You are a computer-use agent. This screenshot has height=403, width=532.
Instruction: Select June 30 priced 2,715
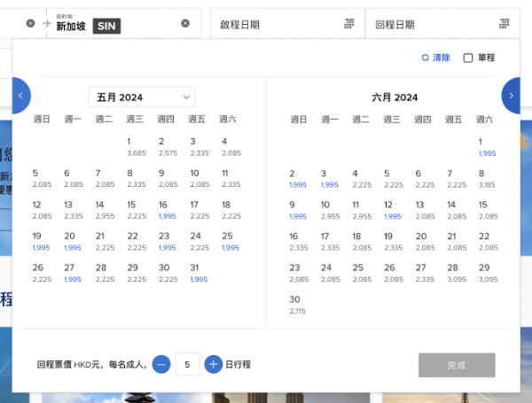297,305
